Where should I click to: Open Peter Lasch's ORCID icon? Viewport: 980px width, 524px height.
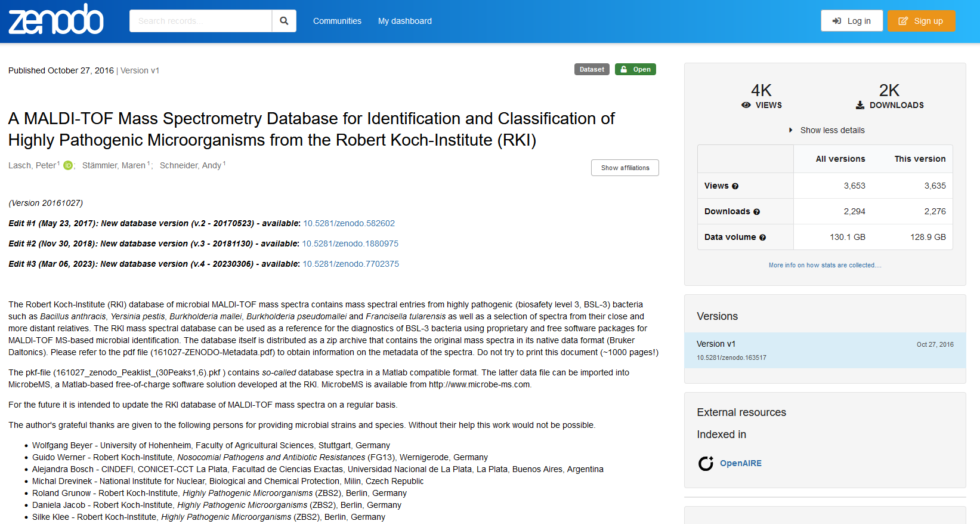(x=68, y=165)
